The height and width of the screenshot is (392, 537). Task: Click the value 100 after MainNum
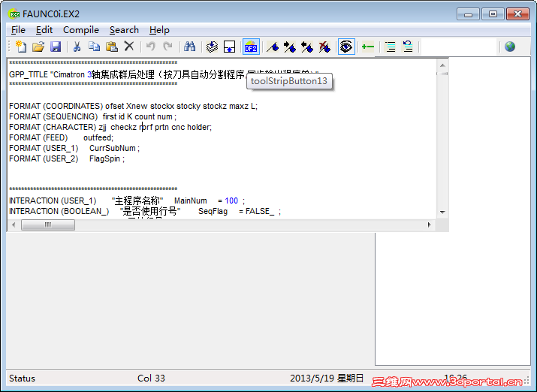(x=231, y=201)
